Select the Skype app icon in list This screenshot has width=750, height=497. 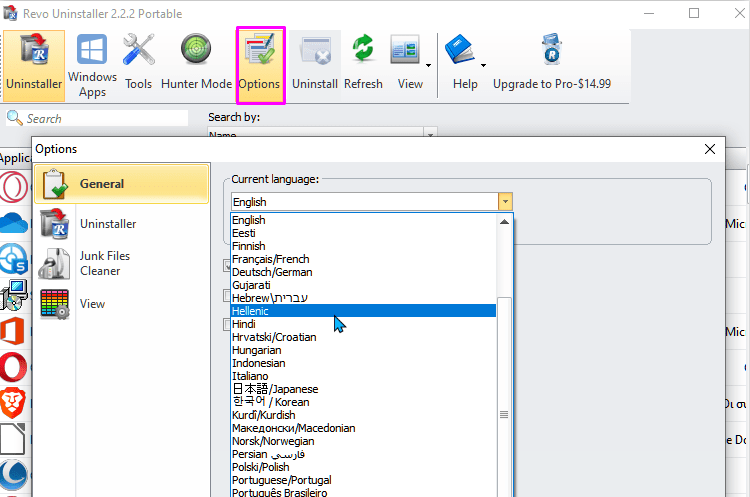(14, 259)
